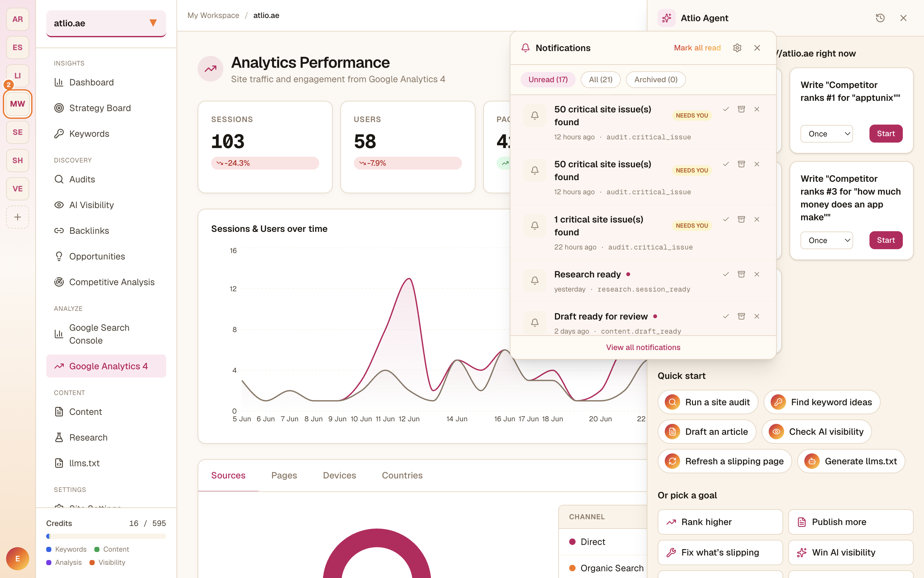The width and height of the screenshot is (924, 578).
Task: Click the Atlio Agent sparkle icon
Action: (667, 18)
